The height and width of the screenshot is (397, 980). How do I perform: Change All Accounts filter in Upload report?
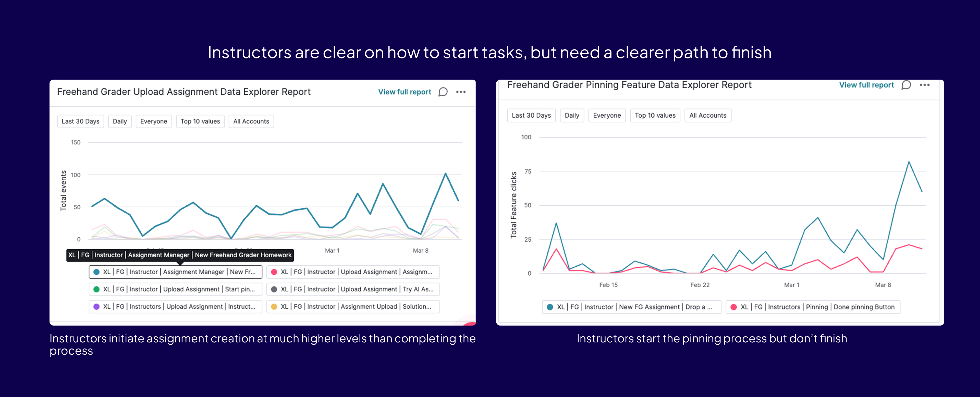pyautogui.click(x=251, y=121)
